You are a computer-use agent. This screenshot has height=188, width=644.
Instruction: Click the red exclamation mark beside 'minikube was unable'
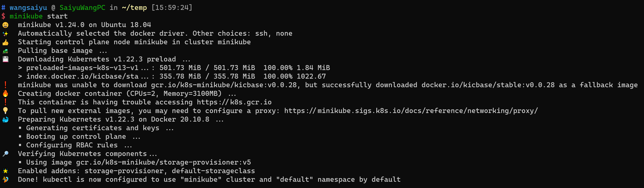[x=5, y=85]
